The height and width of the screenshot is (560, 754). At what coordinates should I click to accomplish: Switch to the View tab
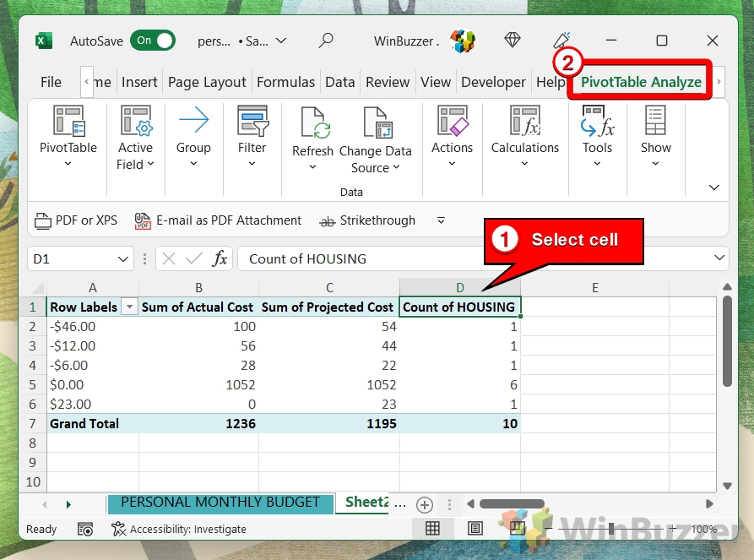[x=436, y=82]
